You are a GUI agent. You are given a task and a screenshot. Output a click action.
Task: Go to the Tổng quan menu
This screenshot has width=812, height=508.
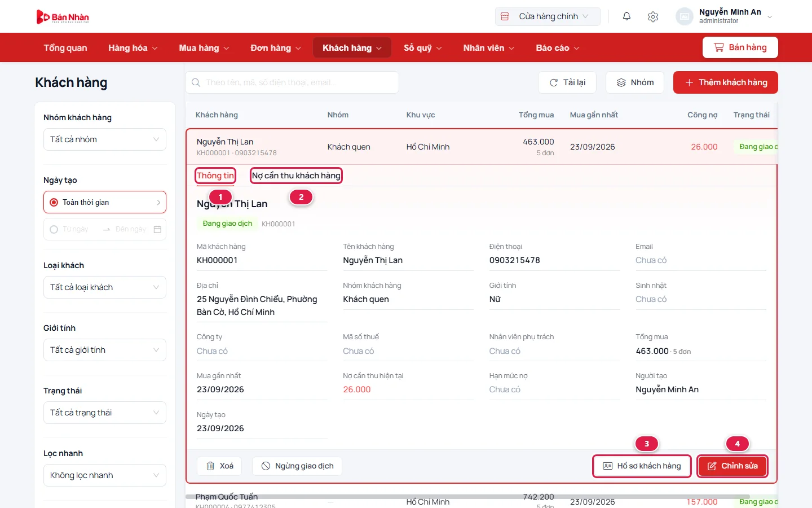[65, 48]
